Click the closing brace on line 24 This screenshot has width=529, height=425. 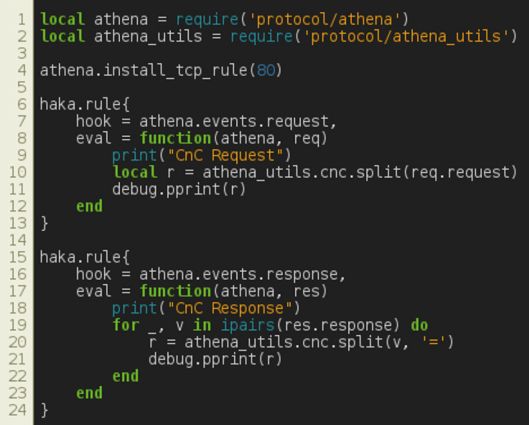pyautogui.click(x=44, y=410)
